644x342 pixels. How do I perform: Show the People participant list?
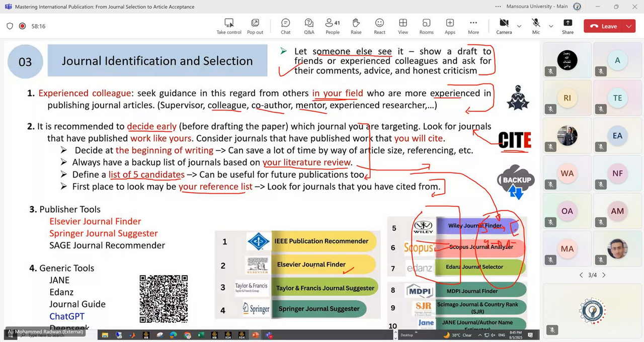[333, 26]
